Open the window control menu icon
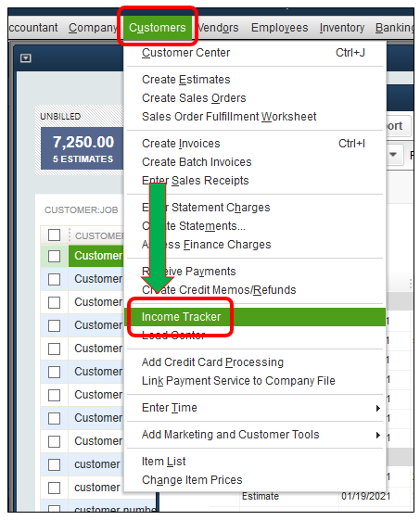420x520 pixels. click(26, 58)
